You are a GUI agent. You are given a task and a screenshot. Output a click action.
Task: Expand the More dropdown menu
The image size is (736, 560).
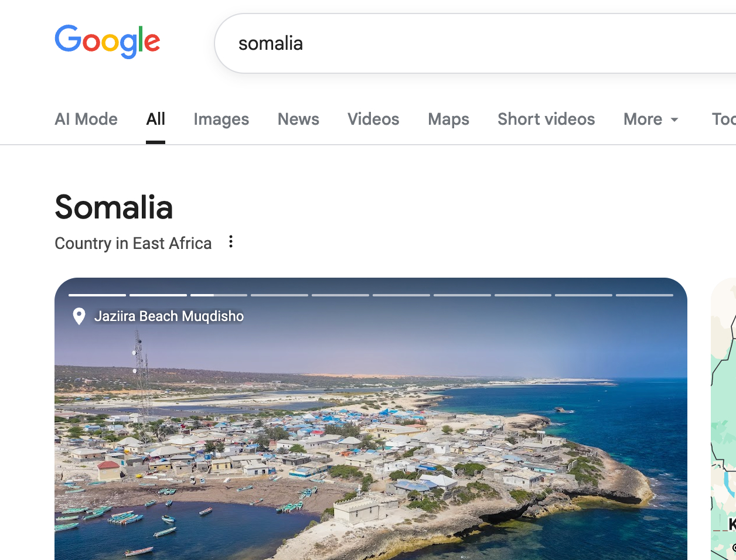pos(650,119)
